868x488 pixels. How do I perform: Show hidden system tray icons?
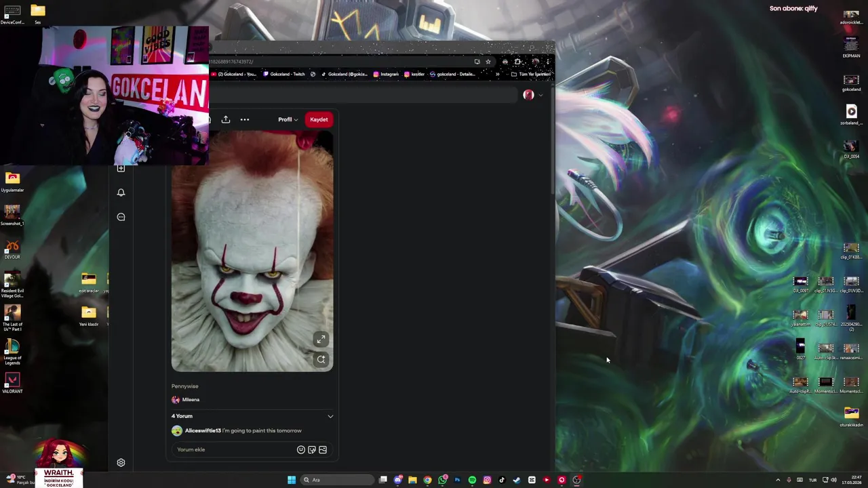pyautogui.click(x=778, y=480)
